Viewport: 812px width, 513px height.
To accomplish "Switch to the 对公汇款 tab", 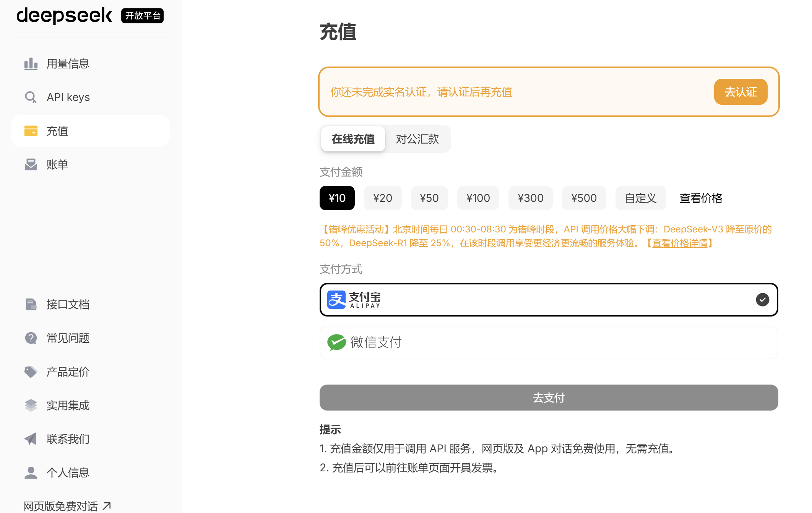I will pos(417,139).
